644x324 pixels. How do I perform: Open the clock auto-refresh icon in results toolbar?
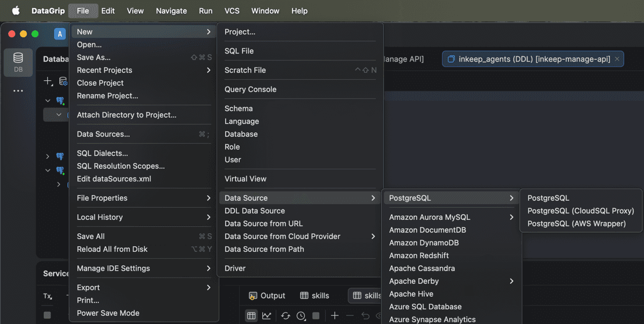(301, 315)
